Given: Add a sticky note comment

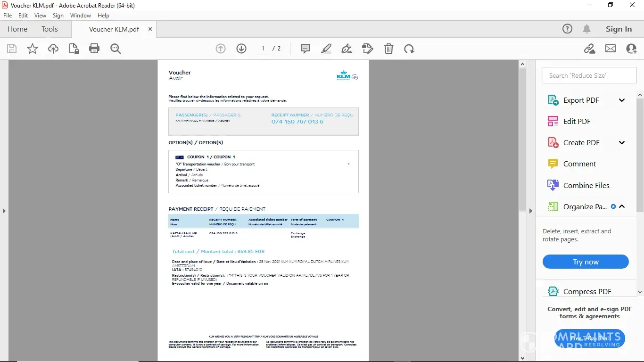Looking at the screenshot, I should [x=305, y=49].
